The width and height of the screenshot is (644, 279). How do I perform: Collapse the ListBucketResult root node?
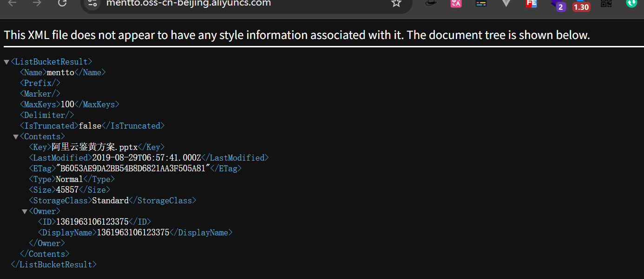(x=7, y=62)
